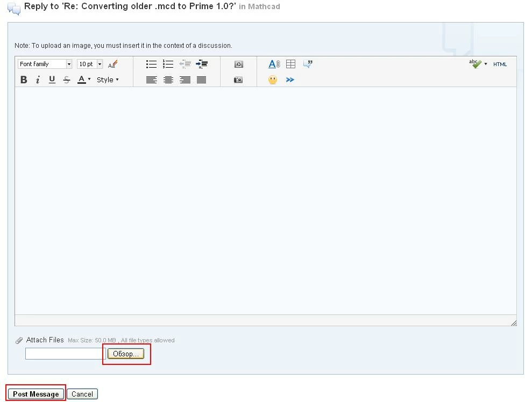Insert an image with camera icon
This screenshot has height=402, width=532.
coord(238,80)
